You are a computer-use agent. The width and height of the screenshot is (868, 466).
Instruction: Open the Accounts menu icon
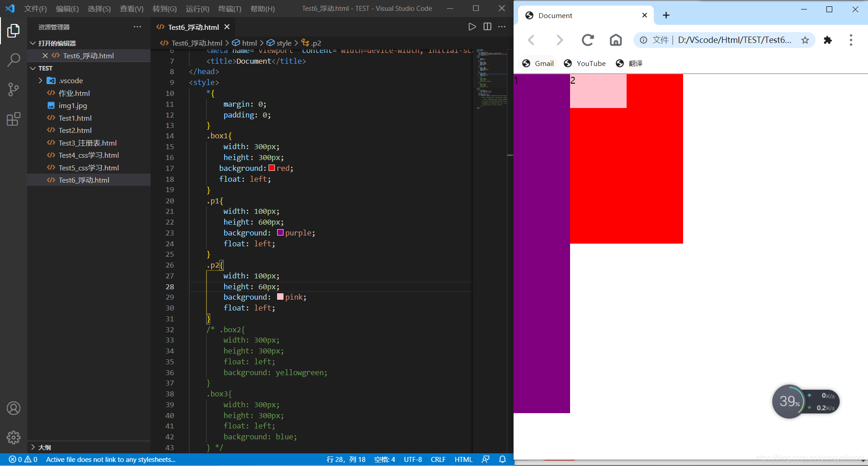(x=14, y=408)
